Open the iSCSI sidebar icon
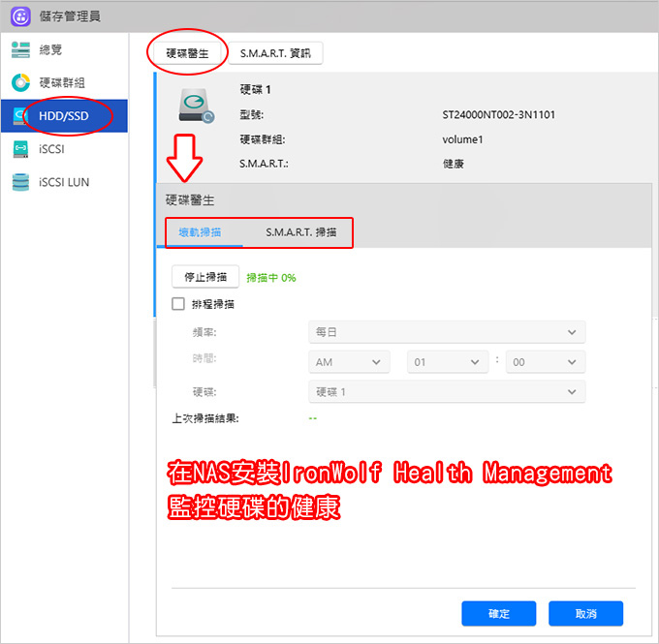659x644 pixels. [x=20, y=149]
